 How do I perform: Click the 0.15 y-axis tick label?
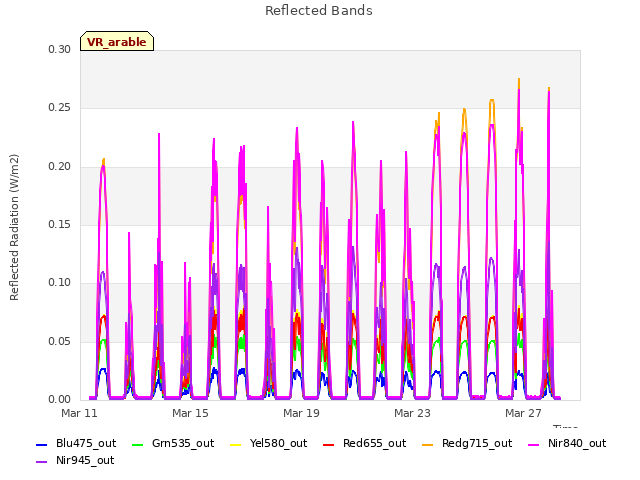(60, 224)
